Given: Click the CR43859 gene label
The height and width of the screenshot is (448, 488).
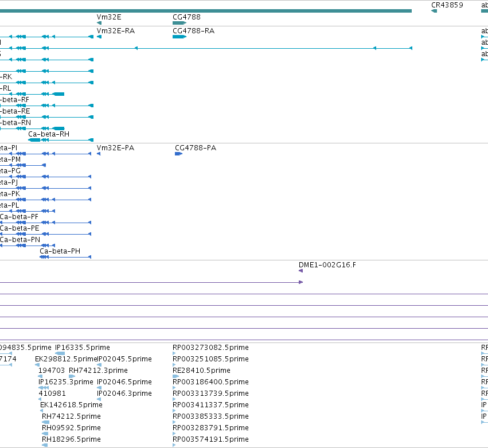Looking at the screenshot, I should click(447, 5).
